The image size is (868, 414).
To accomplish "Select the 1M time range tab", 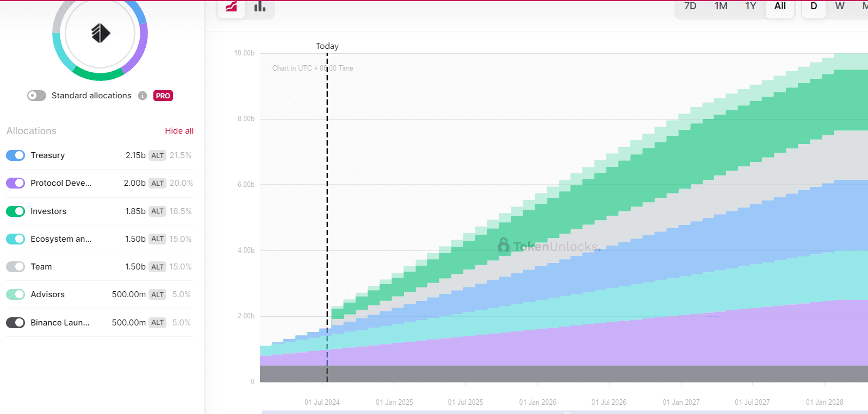I will 721,7.
